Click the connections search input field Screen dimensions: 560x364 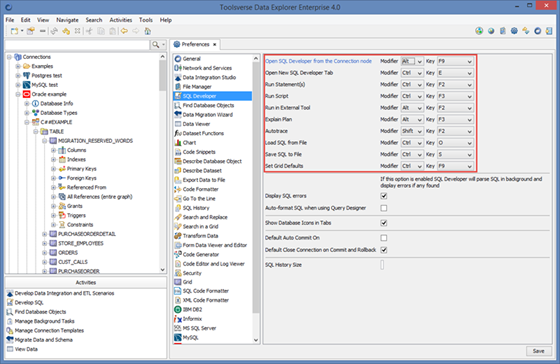click(x=77, y=45)
